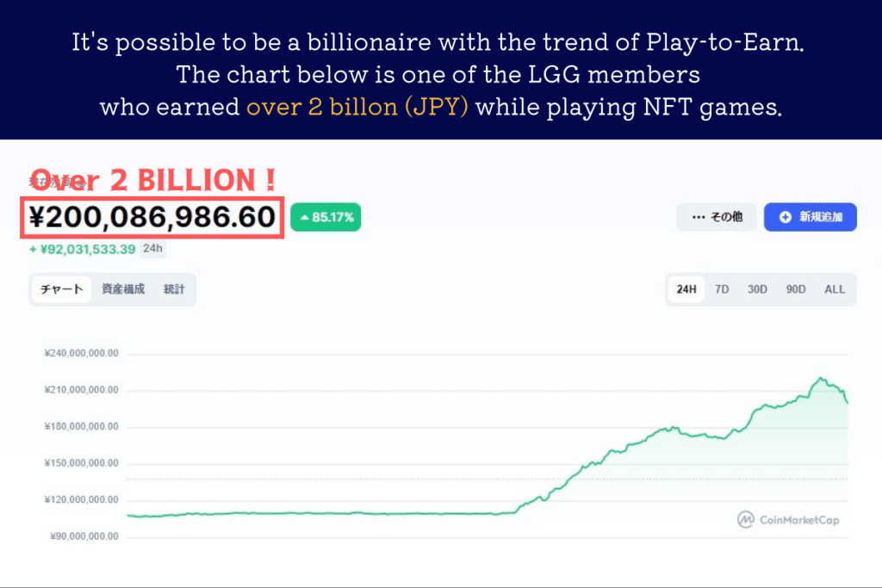
Task: Click the up-arrow in the 85.17% badge
Action: (x=305, y=217)
